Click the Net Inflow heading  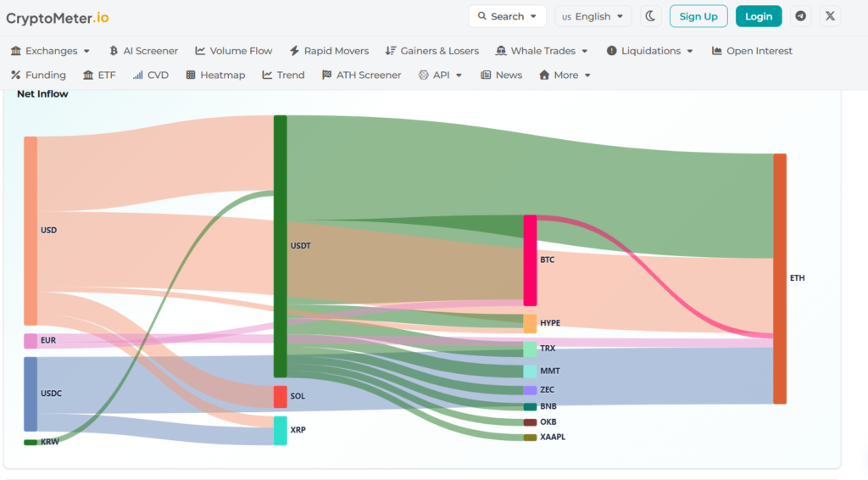click(42, 94)
